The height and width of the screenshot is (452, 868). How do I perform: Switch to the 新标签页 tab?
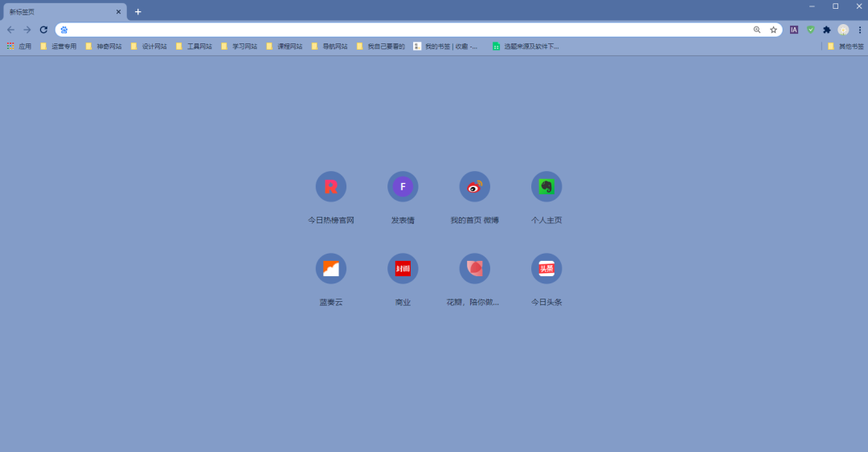pos(56,12)
